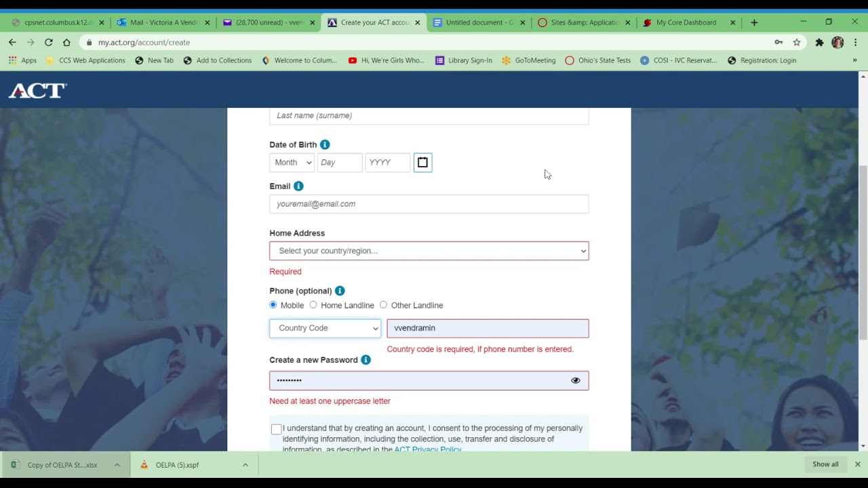Open browser home page icon

(x=66, y=42)
